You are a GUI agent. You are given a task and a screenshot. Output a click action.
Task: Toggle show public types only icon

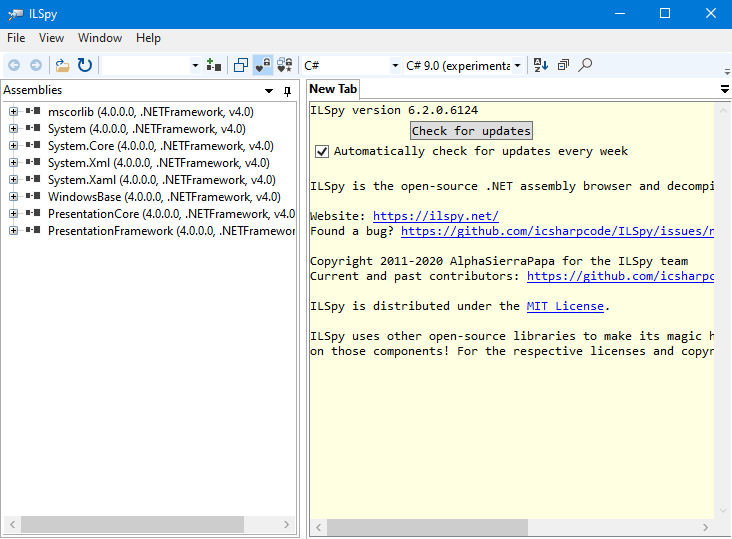tap(241, 65)
